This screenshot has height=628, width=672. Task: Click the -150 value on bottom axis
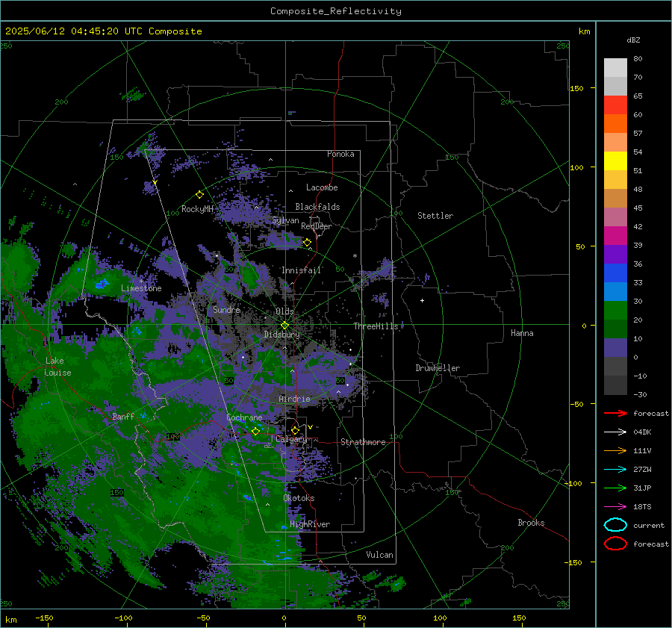[x=44, y=618]
